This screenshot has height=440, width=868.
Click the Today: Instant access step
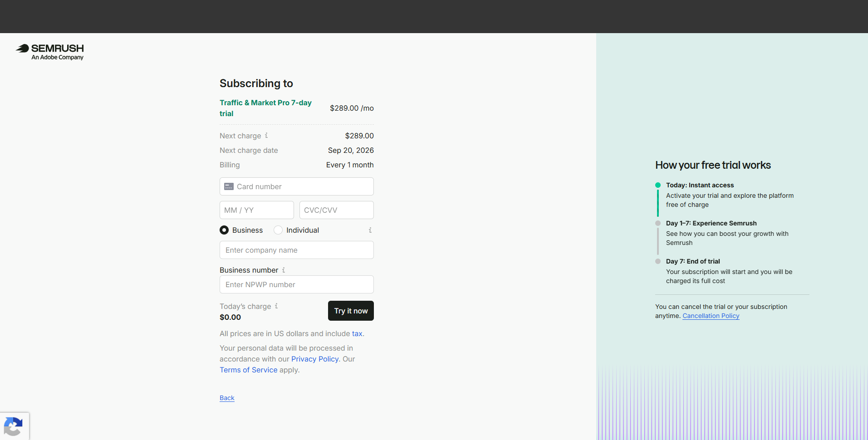[x=700, y=185]
